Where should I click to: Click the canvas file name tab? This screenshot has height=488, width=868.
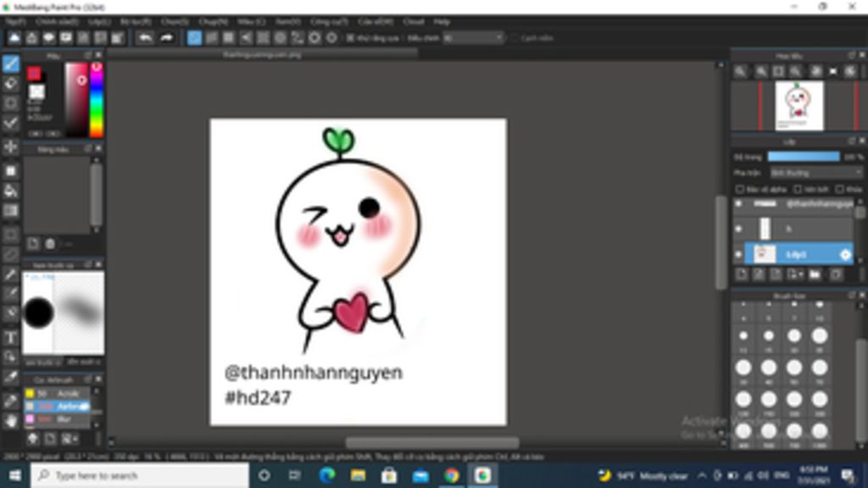point(263,55)
